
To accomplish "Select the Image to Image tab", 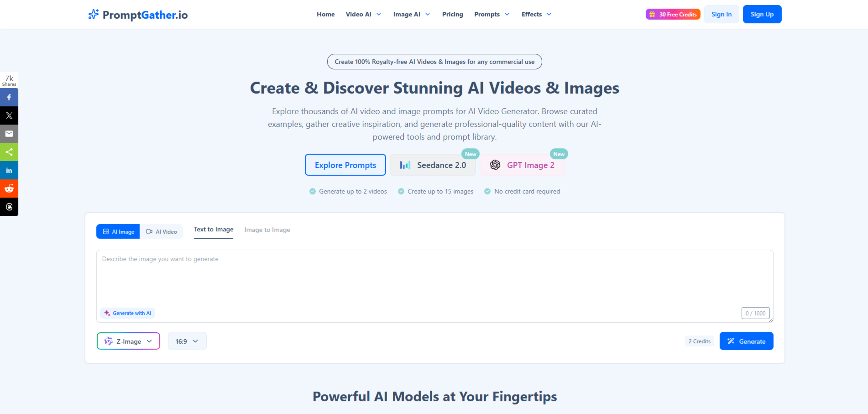I will pyautogui.click(x=267, y=230).
